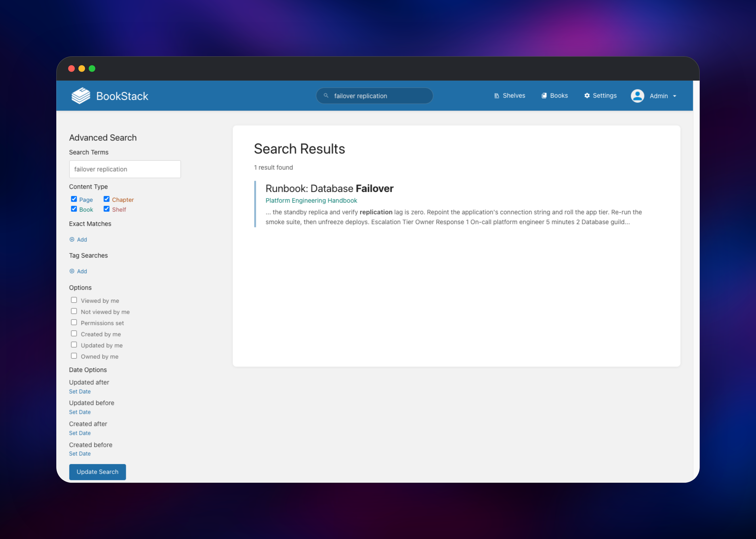
Task: Click the plus icon under Tag Searches
Action: [x=72, y=271]
